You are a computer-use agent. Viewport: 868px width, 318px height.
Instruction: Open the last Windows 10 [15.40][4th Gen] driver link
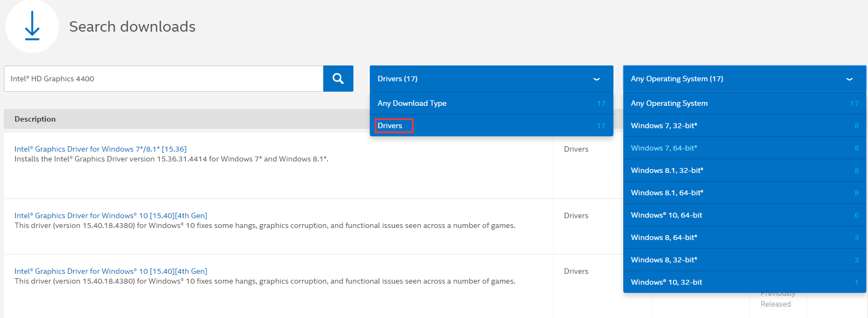[111, 271]
